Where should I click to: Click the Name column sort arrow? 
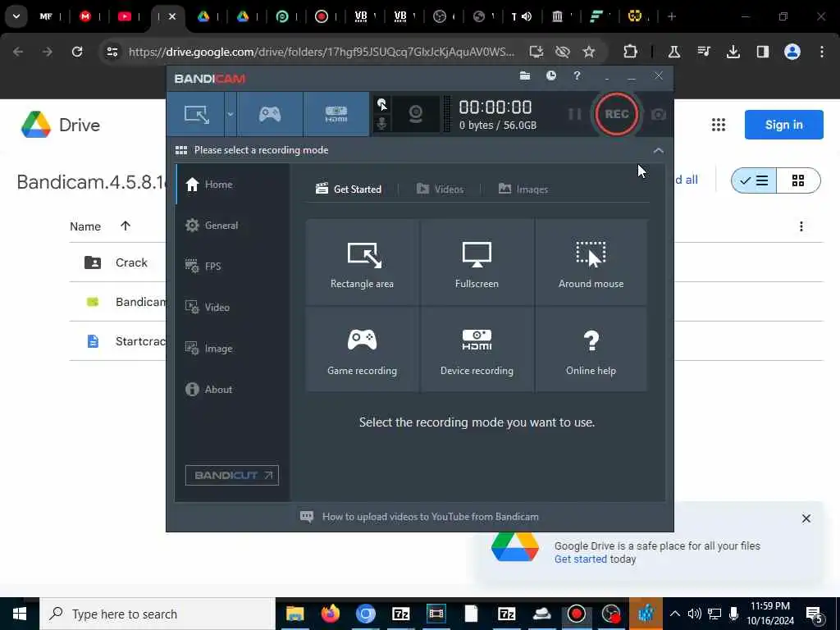coord(126,226)
